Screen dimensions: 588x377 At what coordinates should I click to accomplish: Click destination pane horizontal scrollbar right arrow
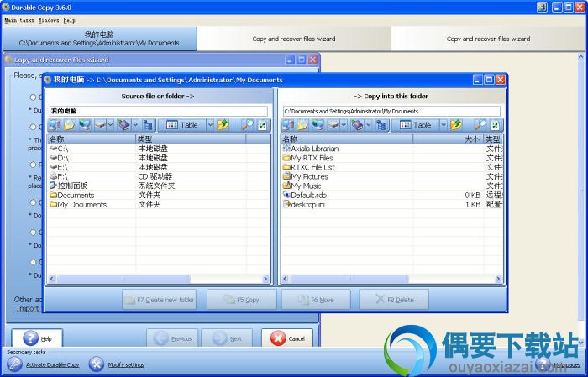point(498,279)
